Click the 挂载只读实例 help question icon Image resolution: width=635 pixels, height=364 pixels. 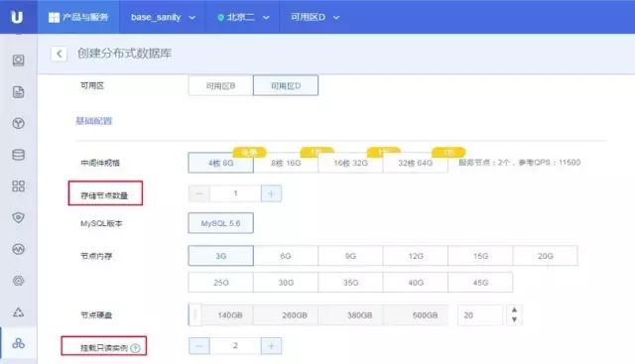click(x=135, y=348)
